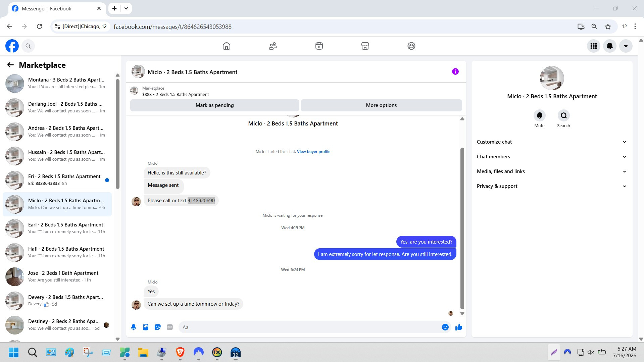Open taskbar clock and date
This screenshot has width=644, height=362.
click(624, 352)
